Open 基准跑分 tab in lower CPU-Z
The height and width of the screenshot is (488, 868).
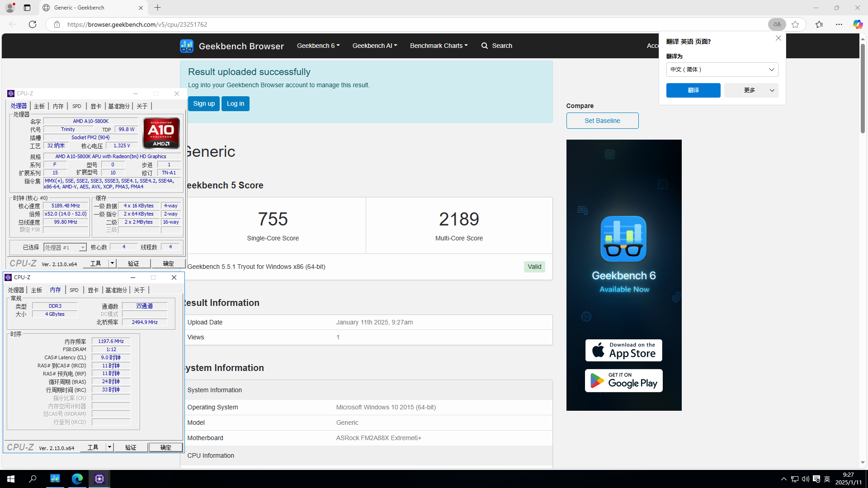click(116, 290)
